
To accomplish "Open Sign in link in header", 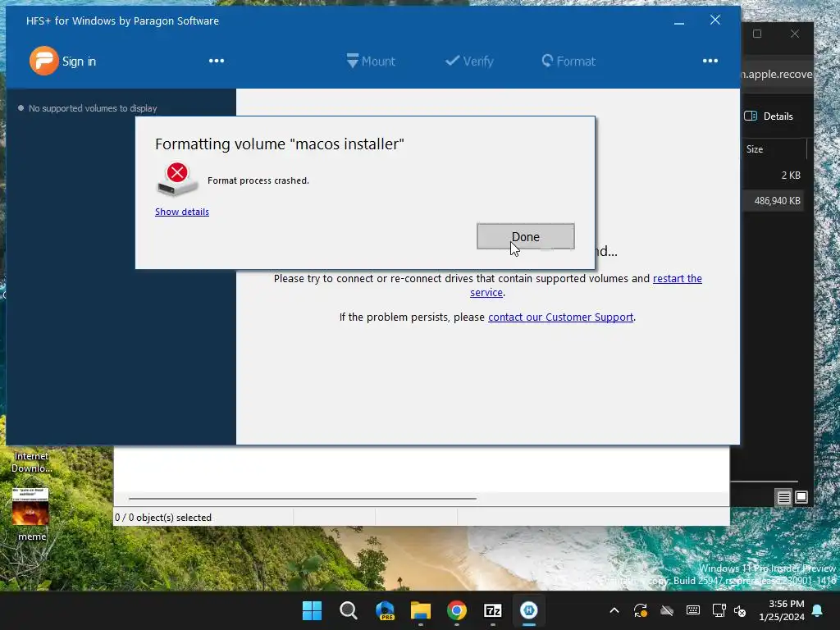I will click(80, 62).
